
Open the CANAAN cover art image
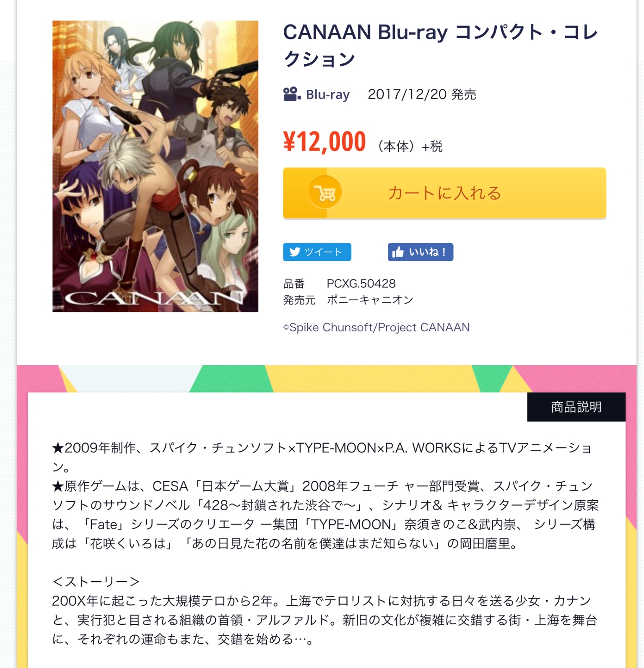(155, 166)
